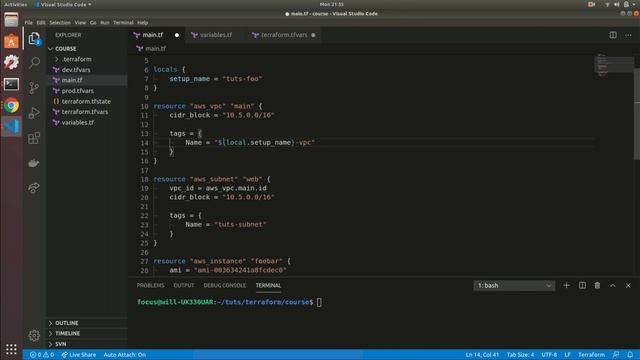The image size is (640, 360).
Task: Open the Extensions view
Action: (34, 138)
